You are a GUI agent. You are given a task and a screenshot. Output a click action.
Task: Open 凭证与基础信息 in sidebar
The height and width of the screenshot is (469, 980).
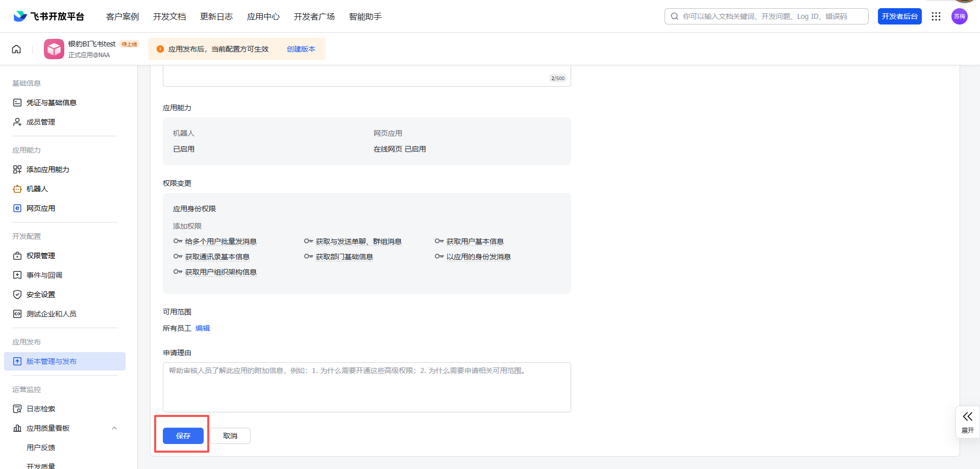51,103
